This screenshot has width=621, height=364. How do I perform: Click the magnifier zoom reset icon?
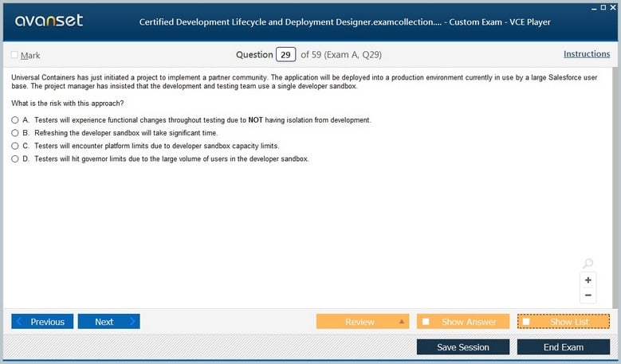coord(588,263)
